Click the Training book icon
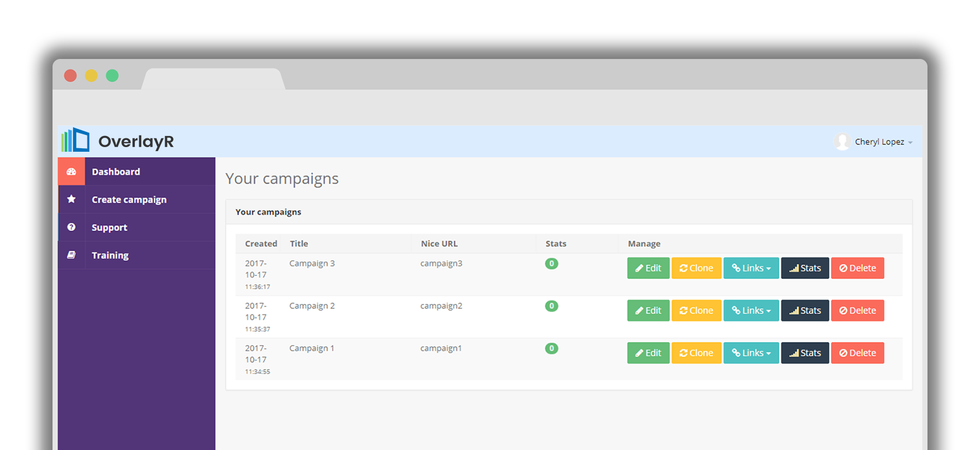 click(71, 255)
